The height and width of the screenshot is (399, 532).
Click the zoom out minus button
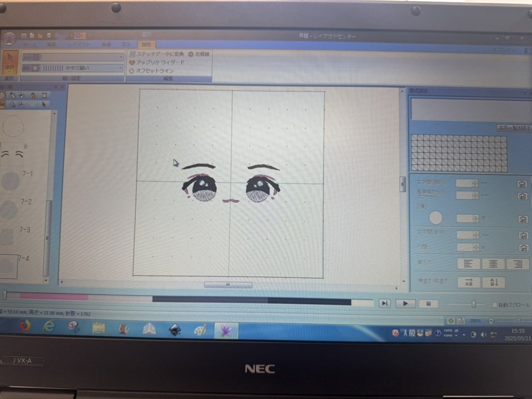[491, 321]
